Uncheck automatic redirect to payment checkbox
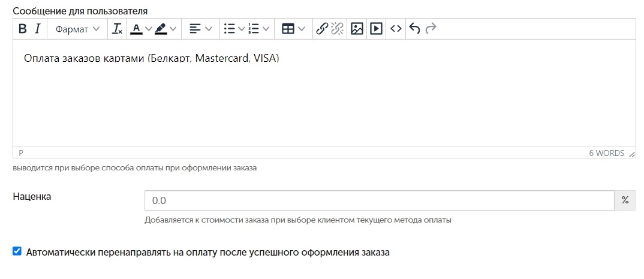Viewport: 644px width, 279px height. tap(17, 251)
